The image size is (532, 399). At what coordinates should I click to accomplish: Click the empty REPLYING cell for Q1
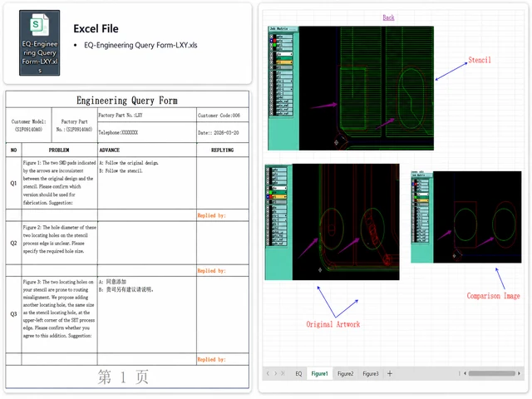(x=223, y=183)
